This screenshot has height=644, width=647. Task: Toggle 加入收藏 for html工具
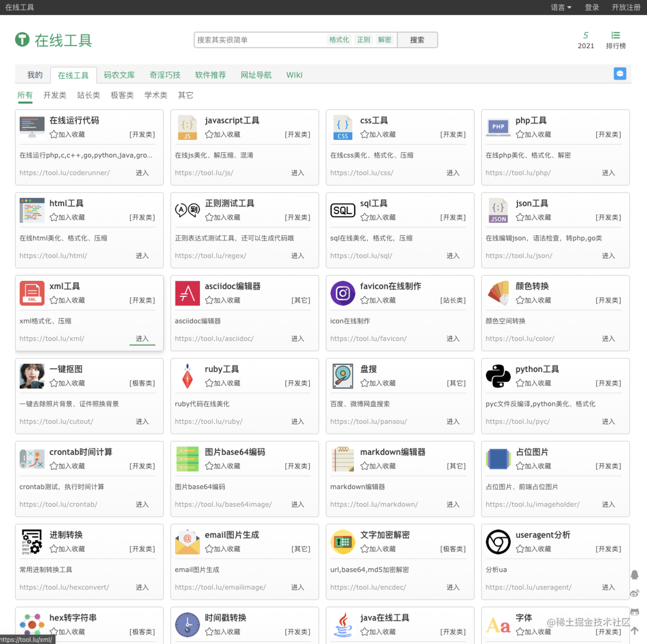click(67, 218)
